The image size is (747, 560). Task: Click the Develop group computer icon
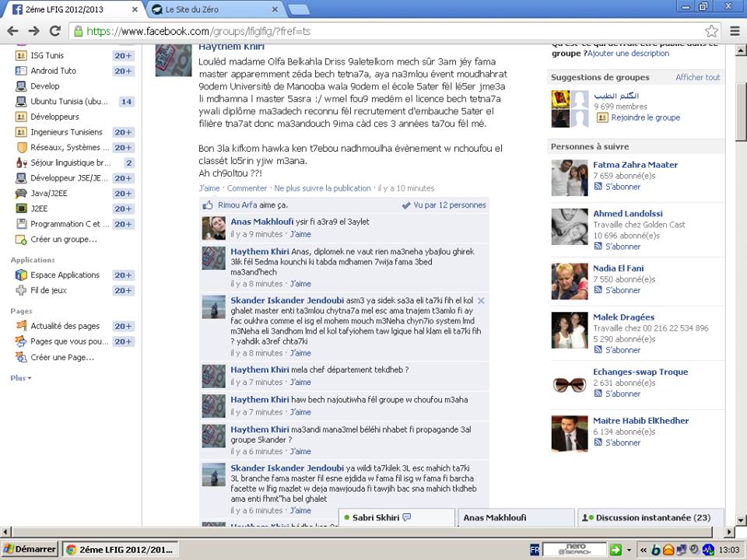click(x=21, y=86)
